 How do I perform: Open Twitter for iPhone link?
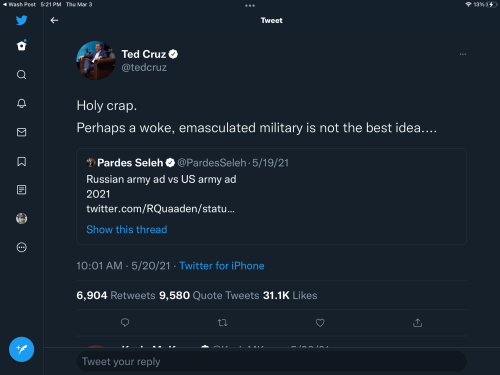222,266
